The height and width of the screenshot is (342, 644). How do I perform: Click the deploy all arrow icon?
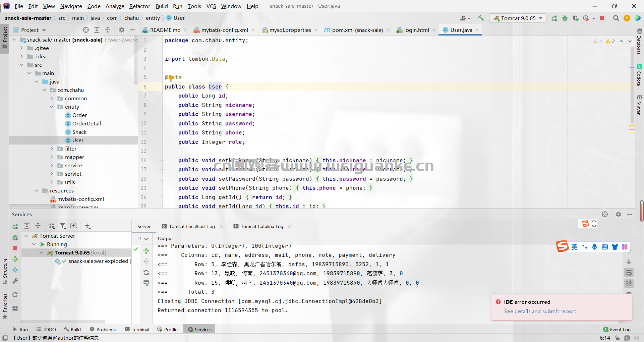(146, 251)
